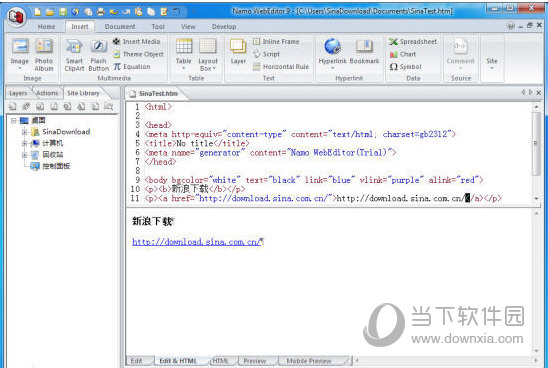Expand the SinaDownload tree node

coord(24,132)
